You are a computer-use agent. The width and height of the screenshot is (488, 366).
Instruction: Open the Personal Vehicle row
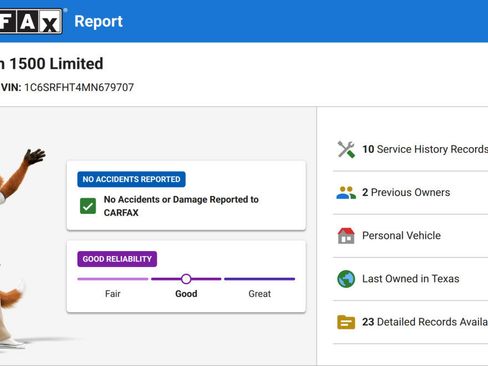click(411, 236)
